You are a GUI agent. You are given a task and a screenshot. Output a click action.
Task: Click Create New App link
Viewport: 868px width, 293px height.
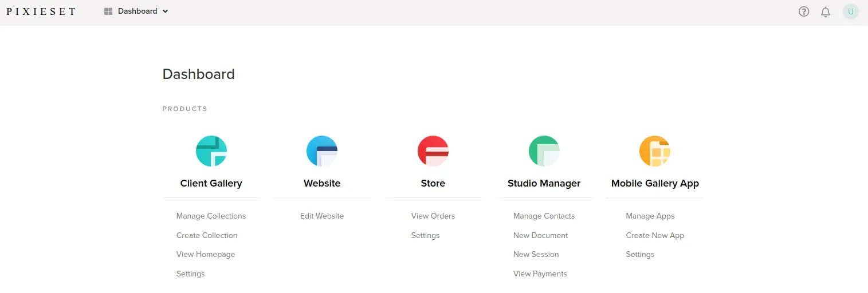[x=655, y=235]
